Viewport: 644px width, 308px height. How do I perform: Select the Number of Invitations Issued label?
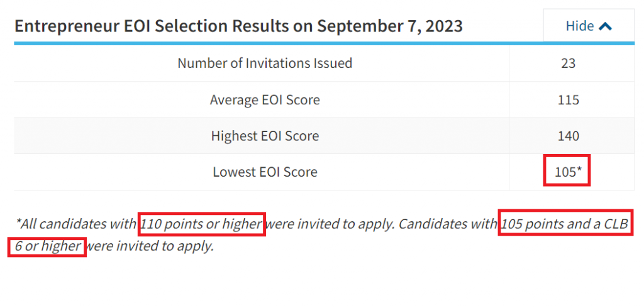pyautogui.click(x=265, y=63)
